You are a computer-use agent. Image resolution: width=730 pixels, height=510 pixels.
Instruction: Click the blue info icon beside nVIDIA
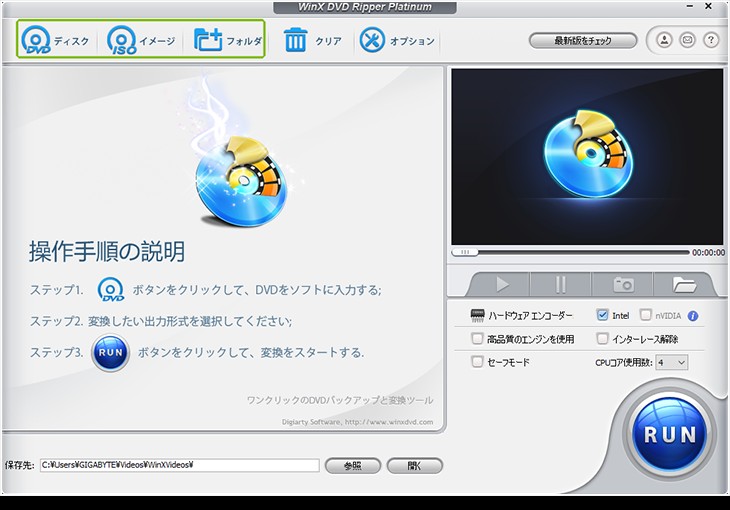tap(693, 316)
